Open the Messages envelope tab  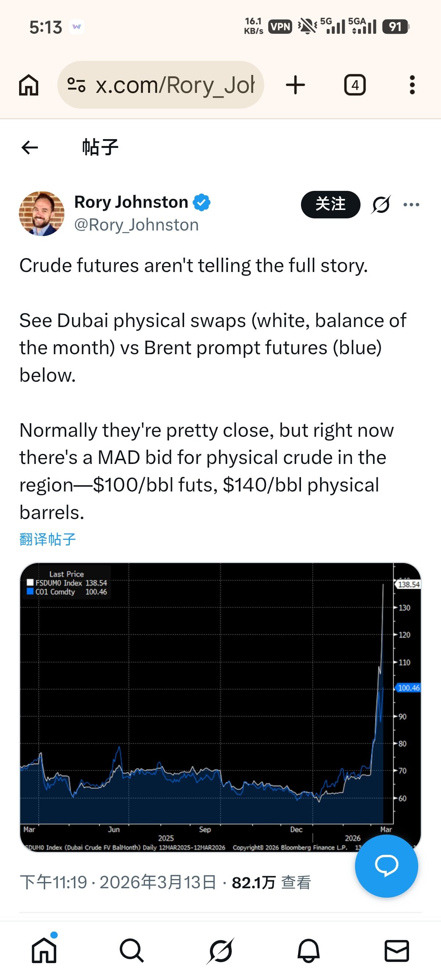click(x=397, y=951)
